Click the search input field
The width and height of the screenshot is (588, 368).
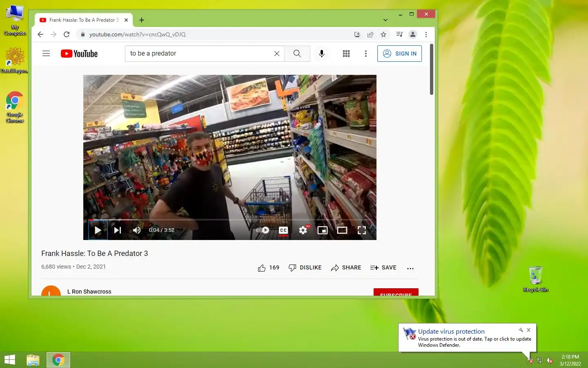(200, 54)
